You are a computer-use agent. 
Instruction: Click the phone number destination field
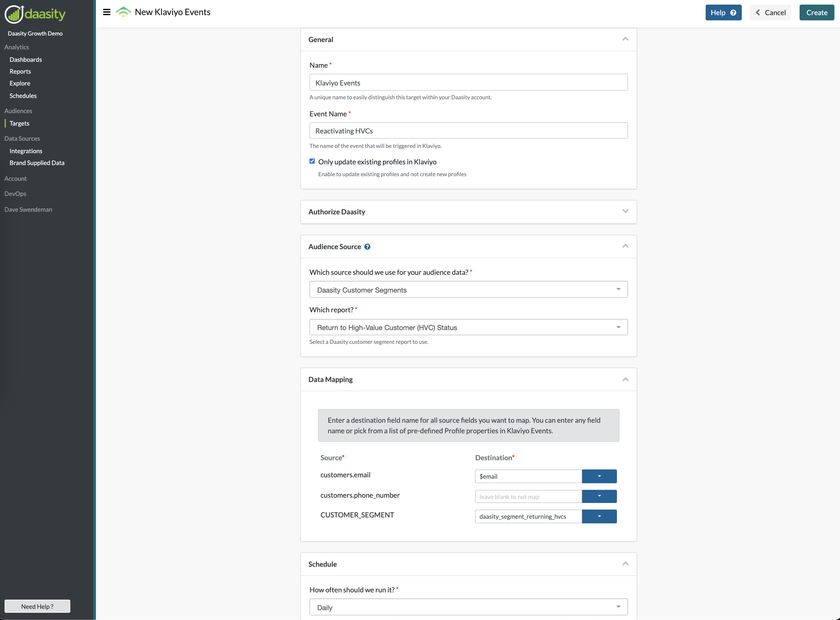528,496
